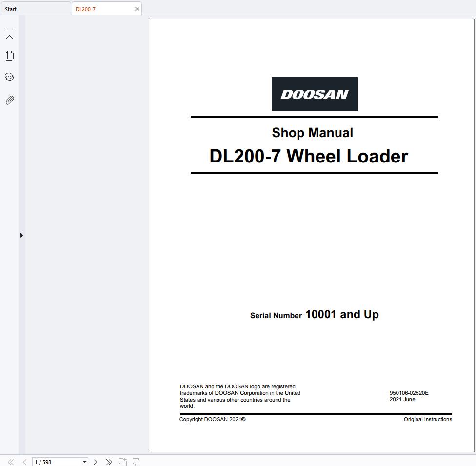Viewport: 476px width, 466px height.
Task: Close the DL200-7 tab
Action: point(137,9)
